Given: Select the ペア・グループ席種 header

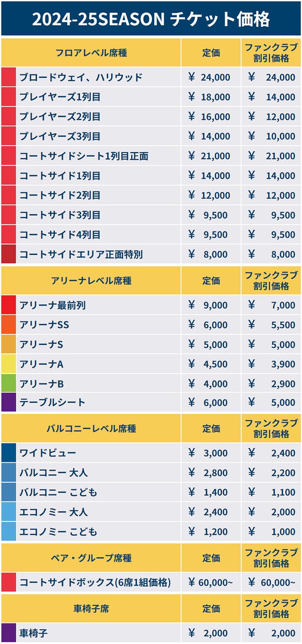Looking at the screenshot, I should tap(91, 558).
